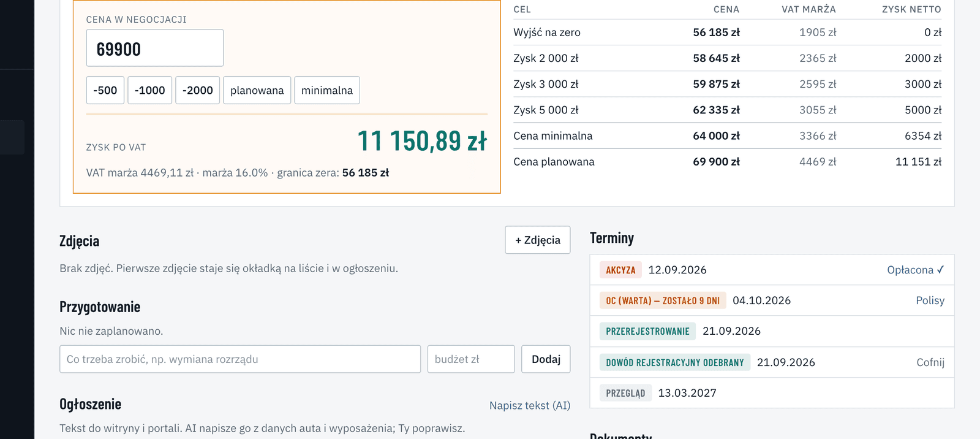Select the 'DOWÓD REJESTRACYJNY ODEBRANY' badge
This screenshot has width=980, height=439.
pyautogui.click(x=675, y=362)
